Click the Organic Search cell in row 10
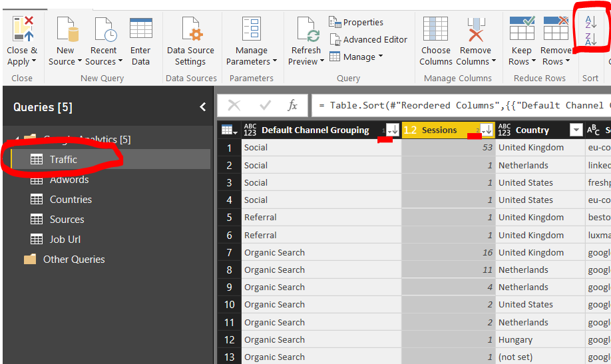Viewport: 611px width, 364px height. tap(321, 305)
